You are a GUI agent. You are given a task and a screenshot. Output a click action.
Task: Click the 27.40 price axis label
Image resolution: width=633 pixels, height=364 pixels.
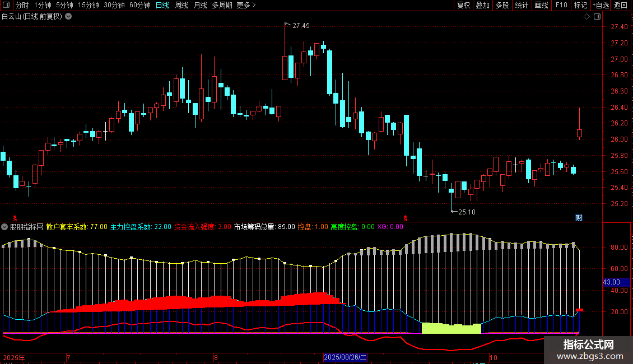tap(619, 27)
